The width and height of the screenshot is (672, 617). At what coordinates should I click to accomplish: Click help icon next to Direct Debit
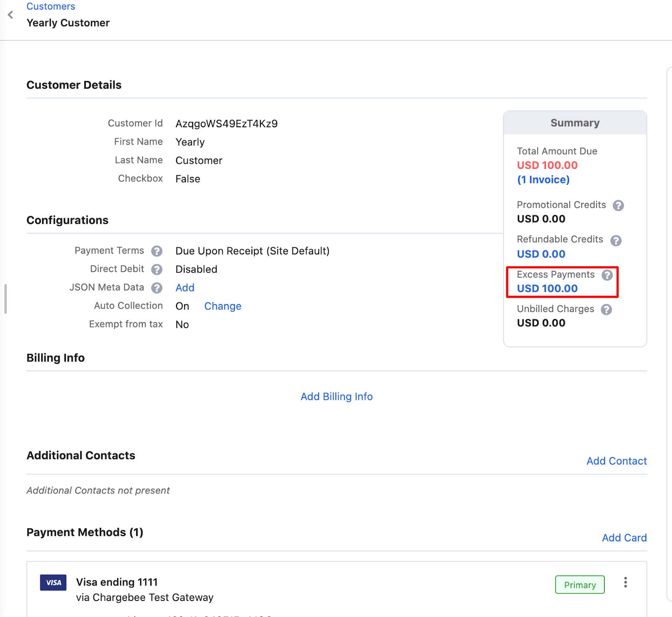[157, 270]
